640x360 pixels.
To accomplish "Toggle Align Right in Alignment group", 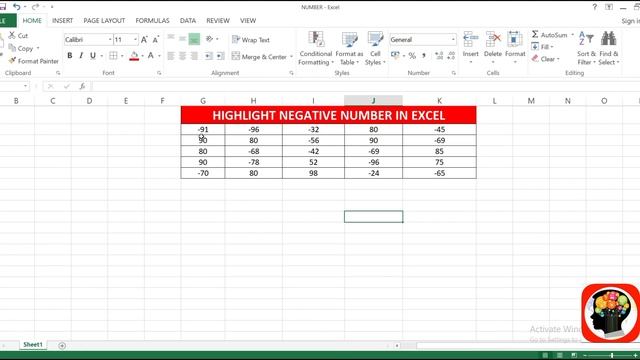I will coord(194,56).
